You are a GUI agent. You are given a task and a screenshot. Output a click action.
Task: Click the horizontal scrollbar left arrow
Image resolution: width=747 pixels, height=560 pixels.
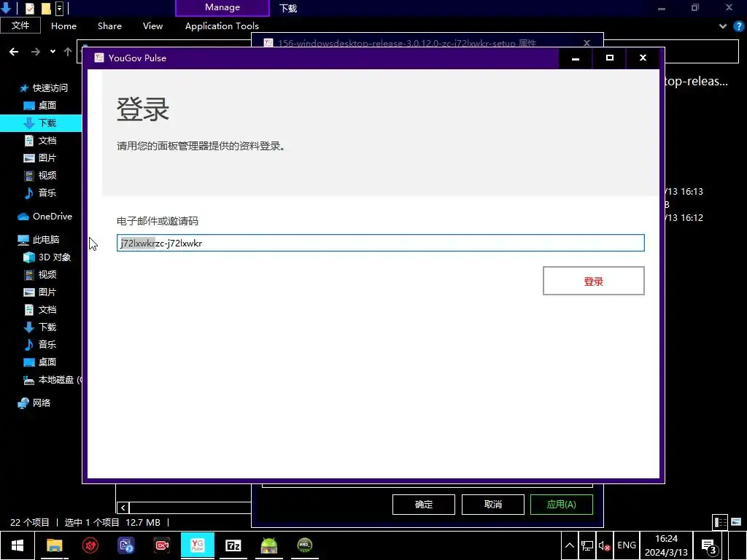tap(123, 507)
